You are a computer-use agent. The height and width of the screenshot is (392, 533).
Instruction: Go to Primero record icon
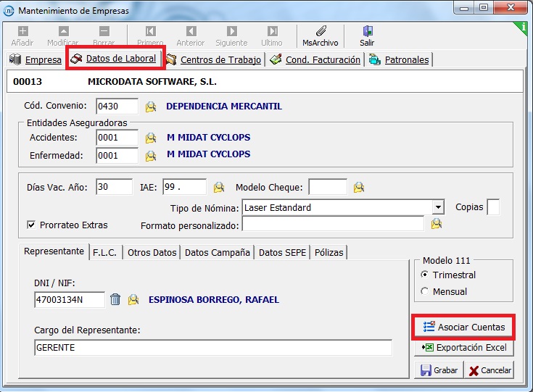[x=151, y=32]
